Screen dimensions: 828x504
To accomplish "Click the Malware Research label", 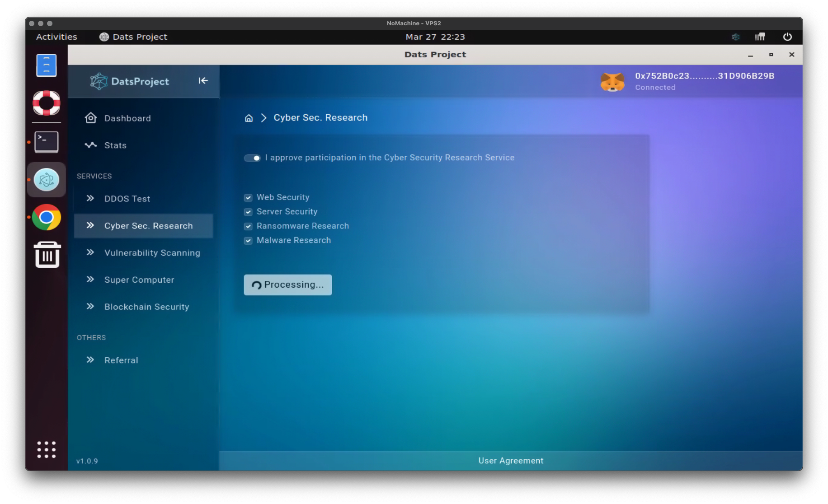I will coord(294,241).
